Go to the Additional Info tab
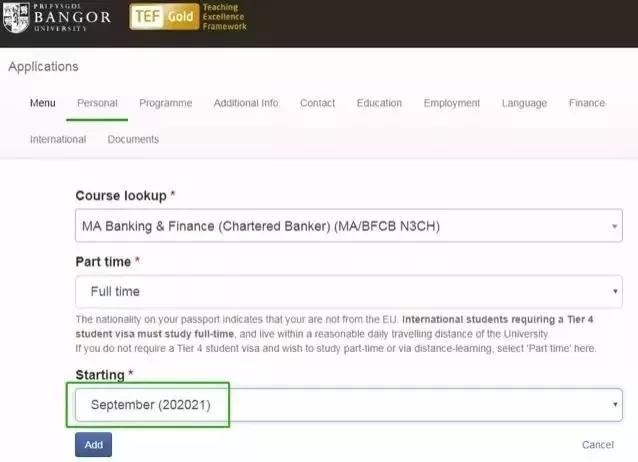Screen dimensions: 638x462 click(x=246, y=103)
